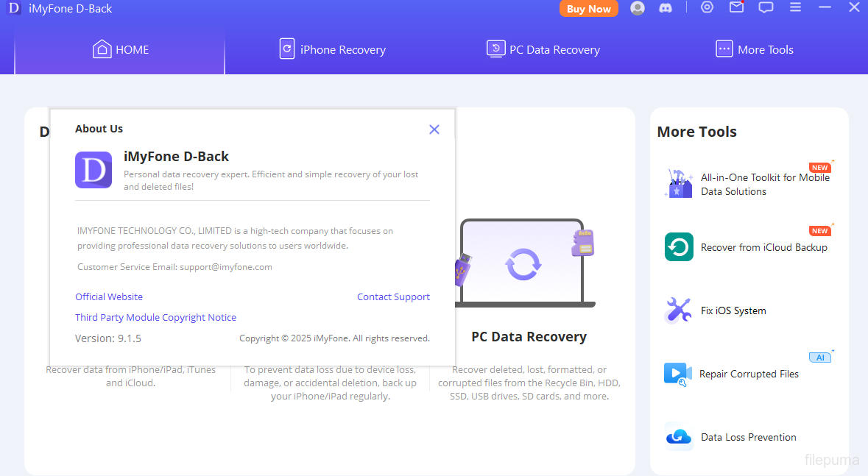Screen dimensions: 868x476
Task: Click the Recover from iCloud Backup icon
Action: pyautogui.click(x=679, y=247)
